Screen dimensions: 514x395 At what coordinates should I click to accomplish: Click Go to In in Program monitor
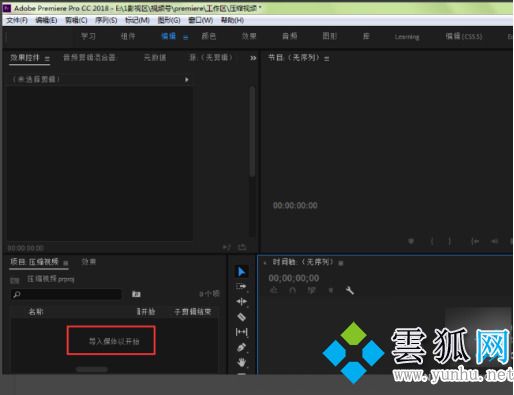click(475, 241)
